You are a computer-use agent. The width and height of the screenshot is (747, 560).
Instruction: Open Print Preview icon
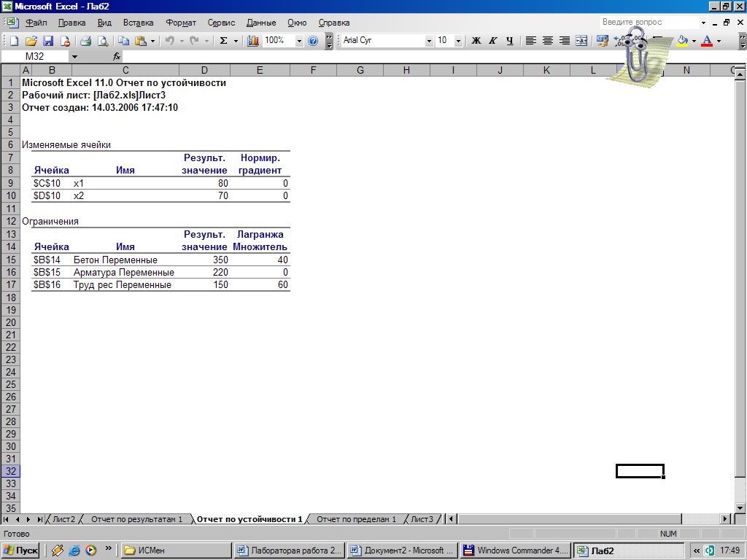pos(102,41)
